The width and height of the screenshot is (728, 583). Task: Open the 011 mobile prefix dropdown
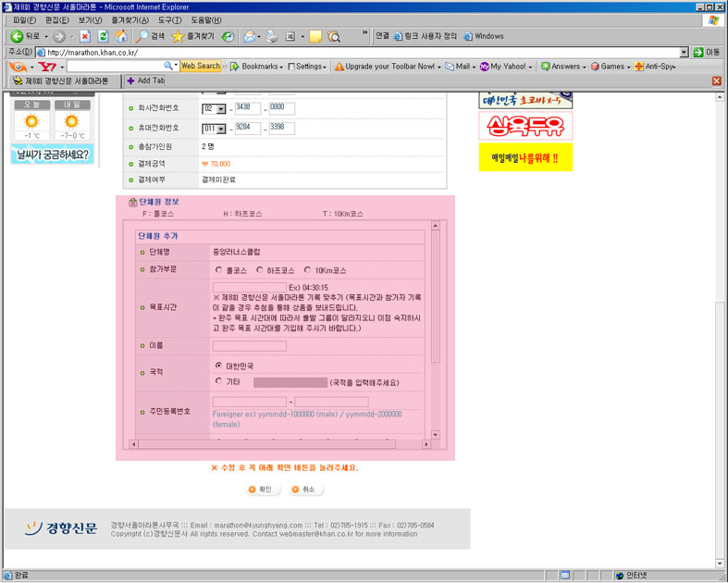(214, 130)
